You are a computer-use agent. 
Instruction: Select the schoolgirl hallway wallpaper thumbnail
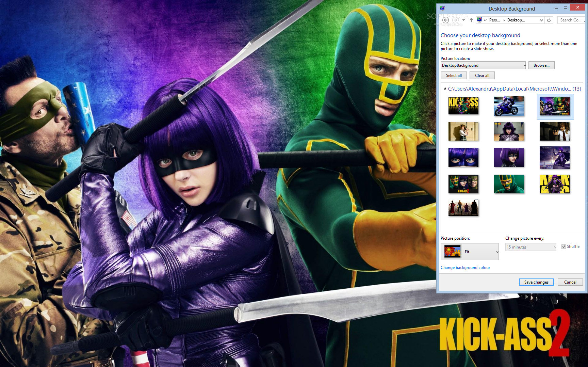463,131
